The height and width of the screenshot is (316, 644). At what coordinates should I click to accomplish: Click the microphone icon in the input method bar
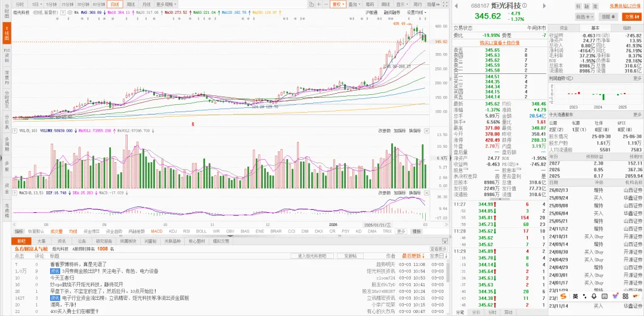[594, 296]
